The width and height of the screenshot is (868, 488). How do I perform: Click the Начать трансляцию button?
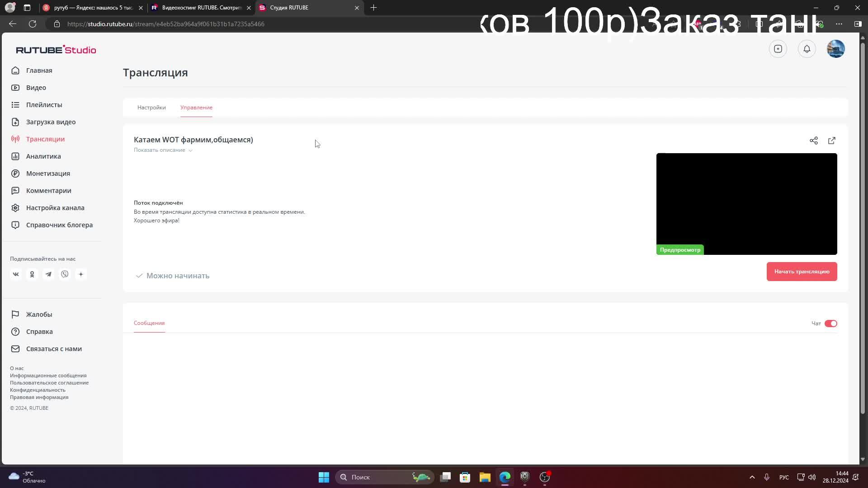802,272
